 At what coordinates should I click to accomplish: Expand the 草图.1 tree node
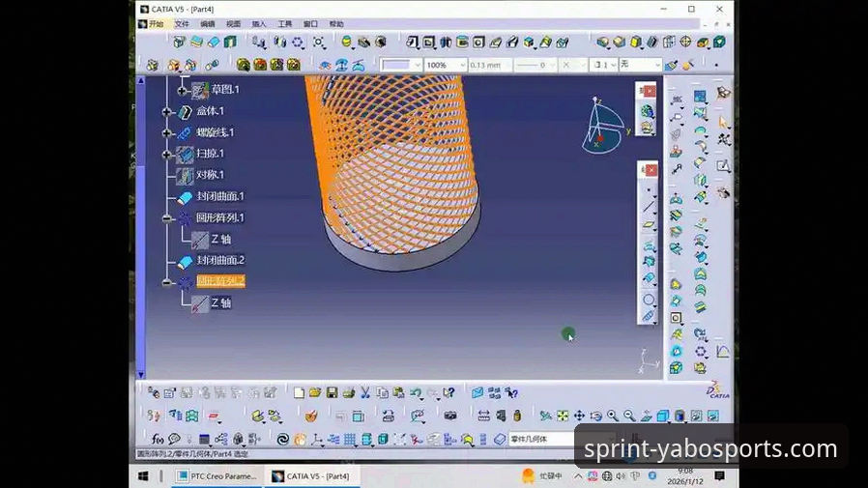(x=182, y=90)
